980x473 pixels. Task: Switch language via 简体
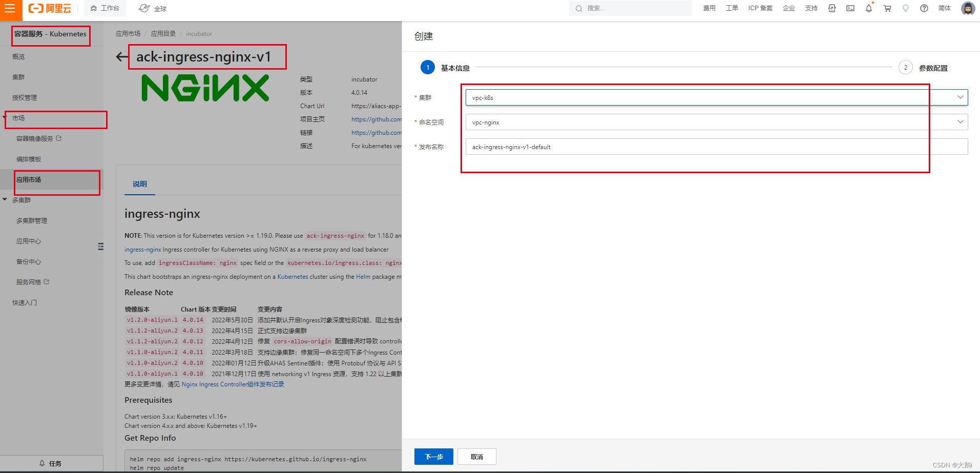[x=945, y=8]
